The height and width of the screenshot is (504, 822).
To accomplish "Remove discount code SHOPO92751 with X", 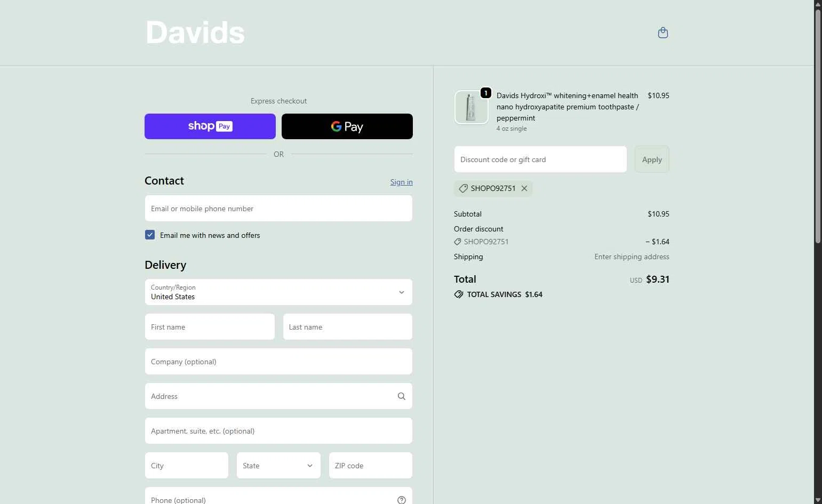I will [x=524, y=188].
